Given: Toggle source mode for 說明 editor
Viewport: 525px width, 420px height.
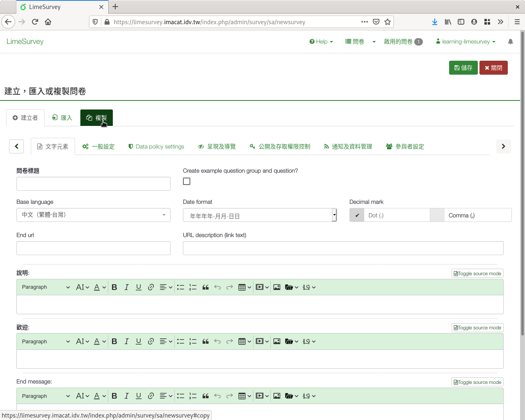Looking at the screenshot, I should click(477, 274).
